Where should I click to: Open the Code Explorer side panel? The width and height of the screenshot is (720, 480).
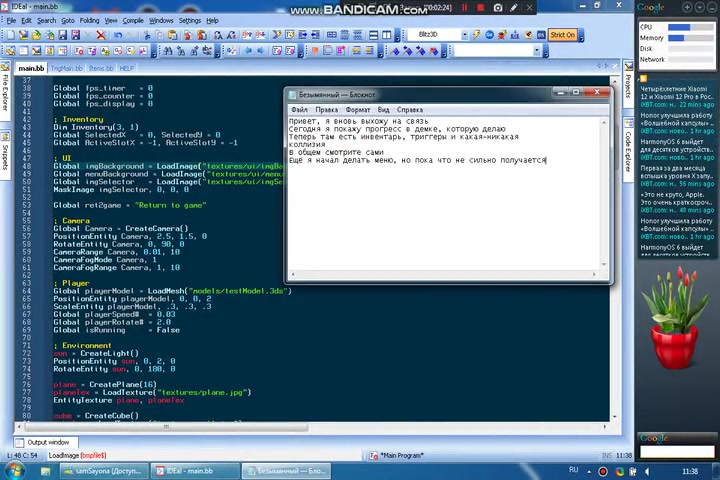(x=628, y=150)
